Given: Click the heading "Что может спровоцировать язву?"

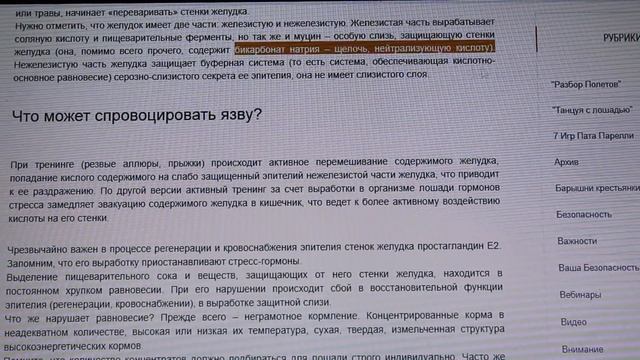Looking at the screenshot, I should click(x=137, y=116).
